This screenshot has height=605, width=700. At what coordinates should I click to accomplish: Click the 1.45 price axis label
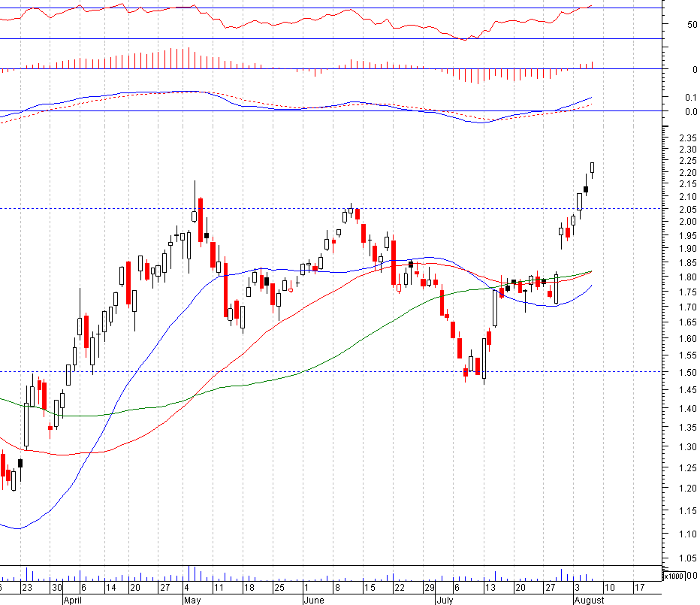[687, 390]
